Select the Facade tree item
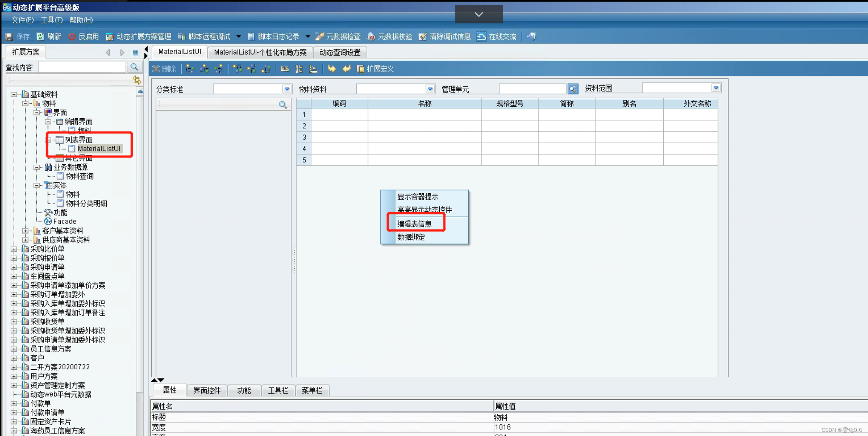 [x=65, y=222]
